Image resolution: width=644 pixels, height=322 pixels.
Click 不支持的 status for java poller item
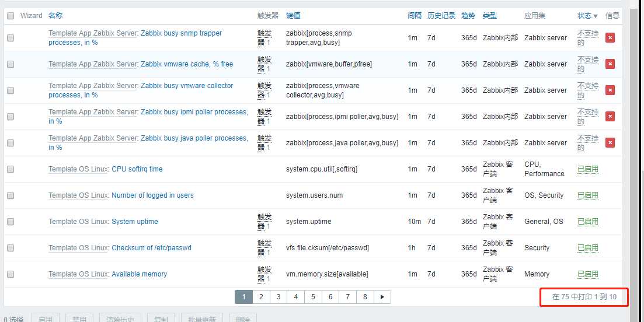tap(588, 143)
